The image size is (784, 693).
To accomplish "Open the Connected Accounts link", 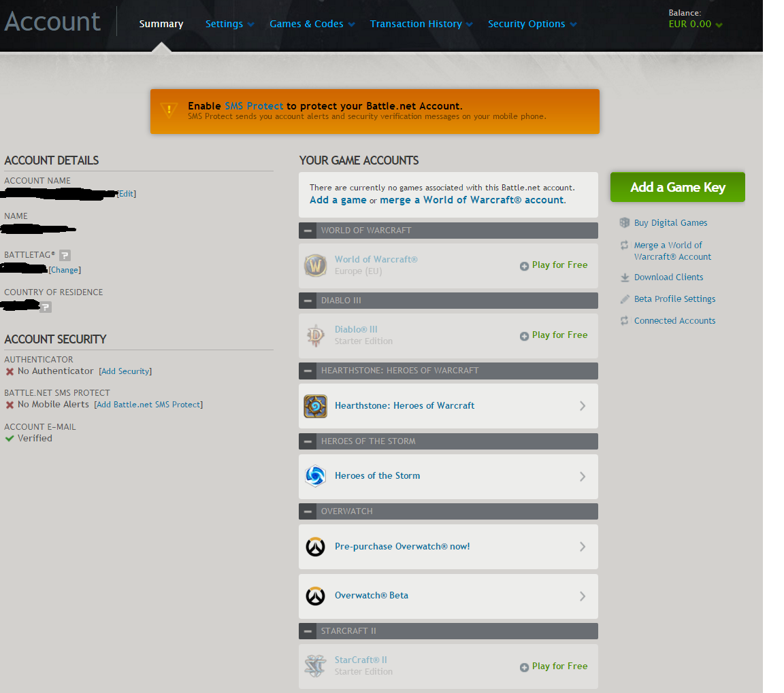I will (674, 321).
